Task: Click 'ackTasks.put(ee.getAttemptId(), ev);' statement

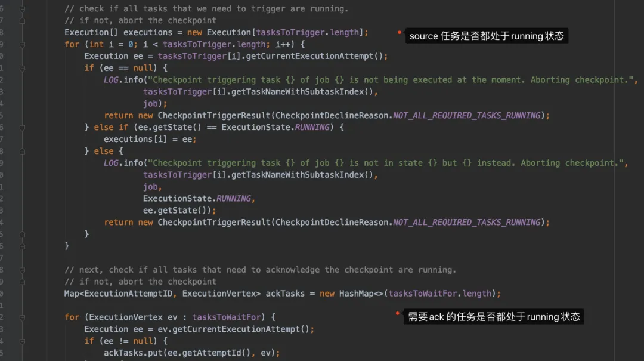Action: click(192, 353)
